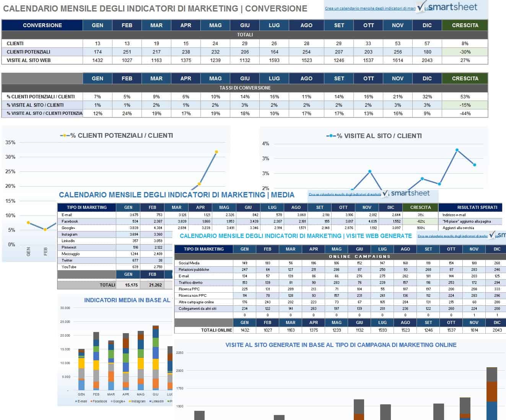Select the 21.262 FEB total in Media table
Image resolution: width=506 pixels, height=420 pixels.
coord(152,285)
